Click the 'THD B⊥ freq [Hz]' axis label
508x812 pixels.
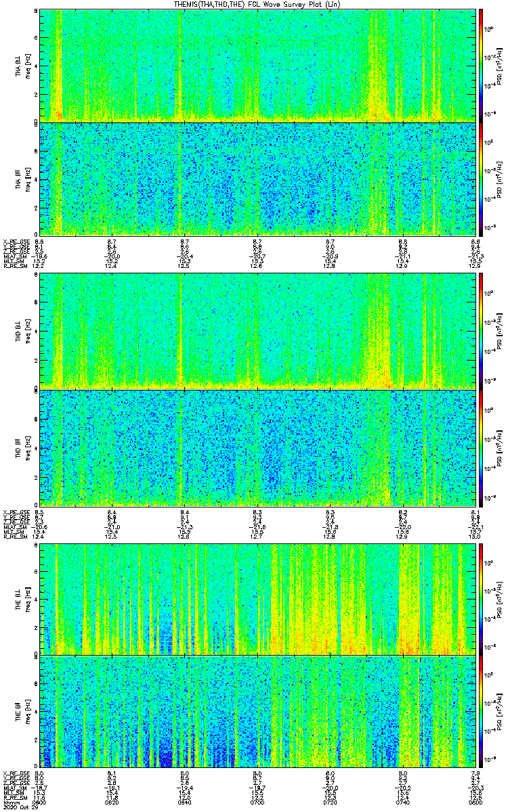[22, 331]
